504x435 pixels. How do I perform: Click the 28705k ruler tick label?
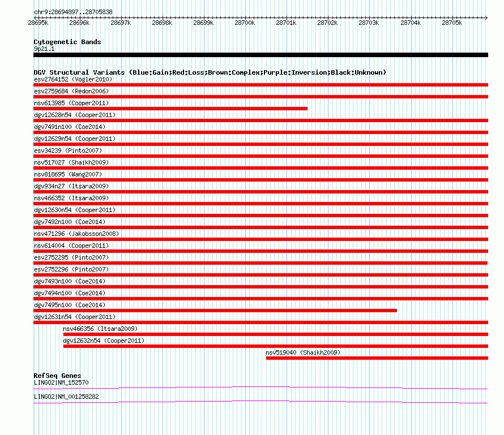[x=452, y=23]
